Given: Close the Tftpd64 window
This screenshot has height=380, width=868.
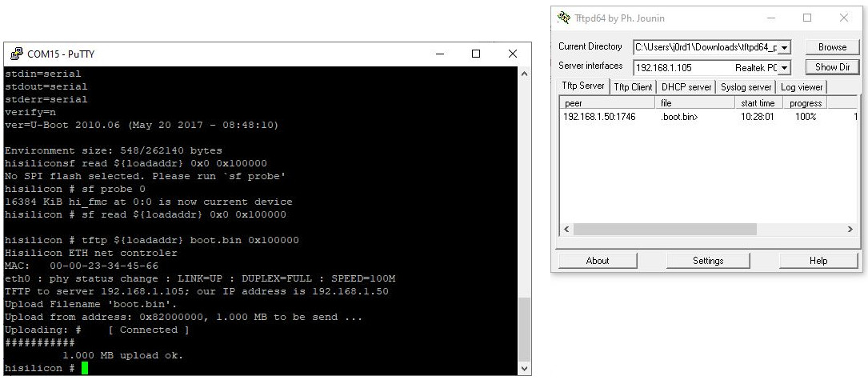Looking at the screenshot, I should pyautogui.click(x=843, y=18).
